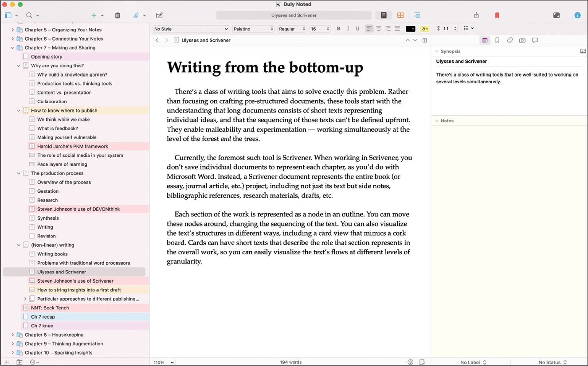Open the camera inspector icon
The image size is (588, 366).
522,40
